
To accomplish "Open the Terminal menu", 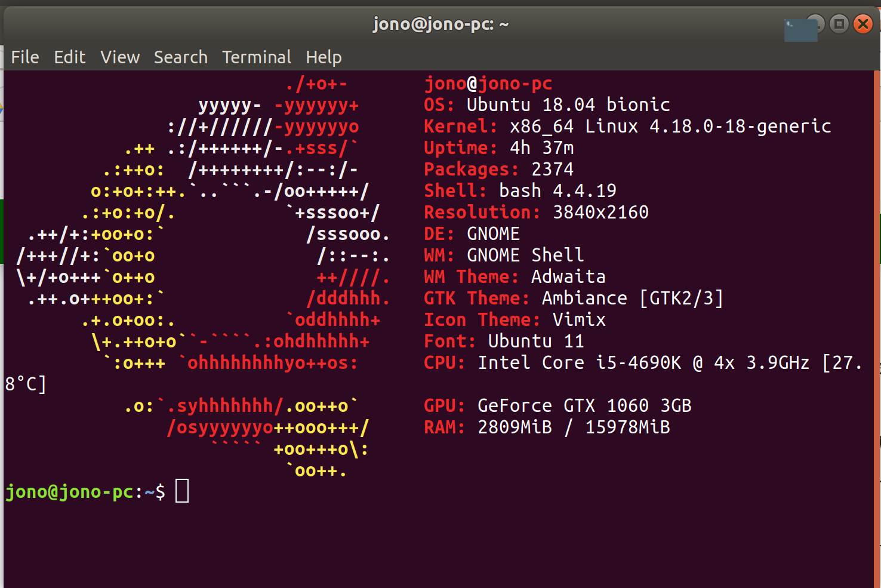I will click(256, 57).
